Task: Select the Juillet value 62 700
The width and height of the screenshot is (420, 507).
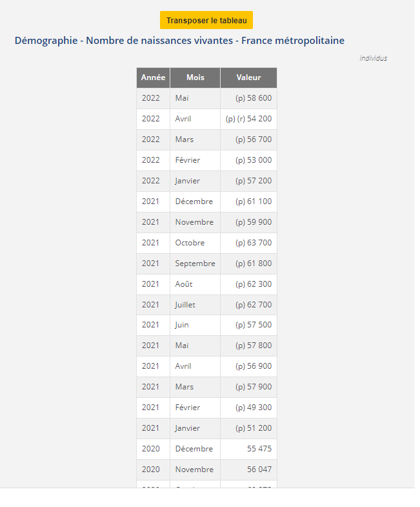Action: click(x=253, y=305)
